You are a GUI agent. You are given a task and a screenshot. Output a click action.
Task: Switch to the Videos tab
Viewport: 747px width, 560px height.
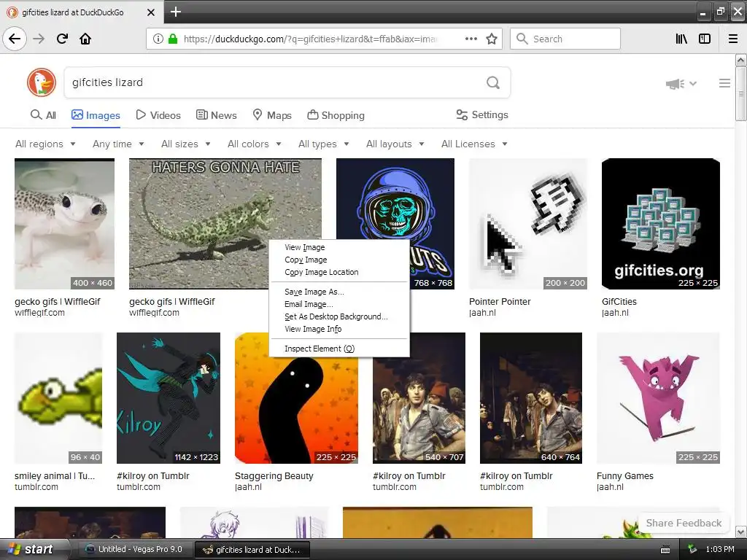[x=158, y=115]
